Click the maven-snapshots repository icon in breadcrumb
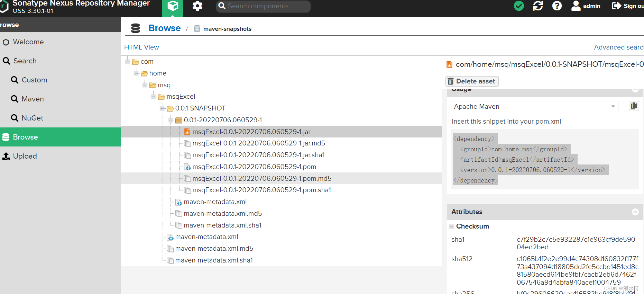 pyautogui.click(x=197, y=29)
